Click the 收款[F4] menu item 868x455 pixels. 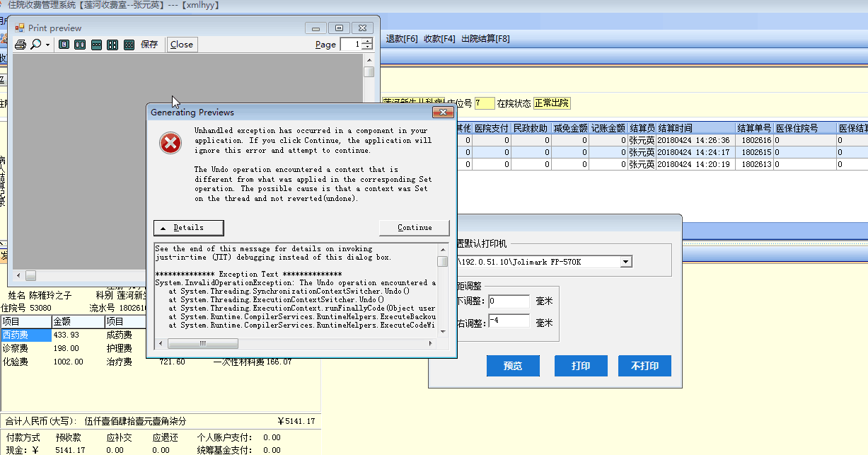coord(439,39)
